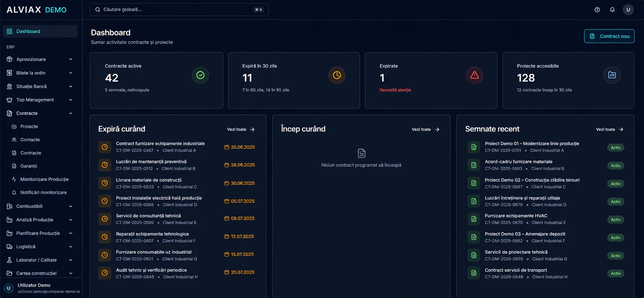This screenshot has height=298, width=644.
Task: Collapse the Contracte section chevron
Action: (71, 113)
